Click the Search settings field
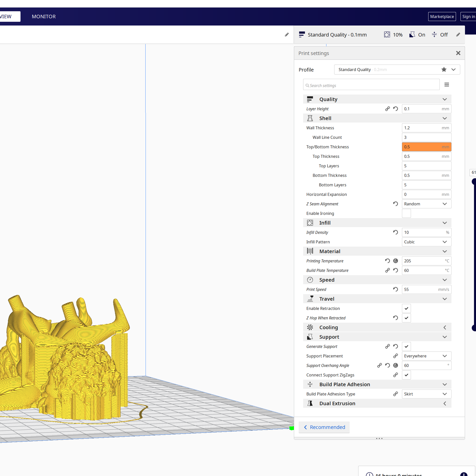The image size is (476, 476). (371, 85)
